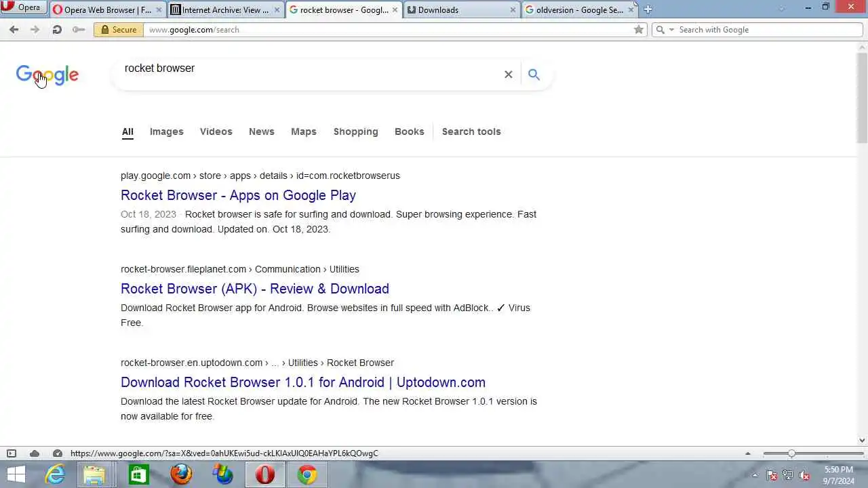This screenshot has height=488, width=868.
Task: Open the closed tabs dropdown chevron
Action: (781, 8)
